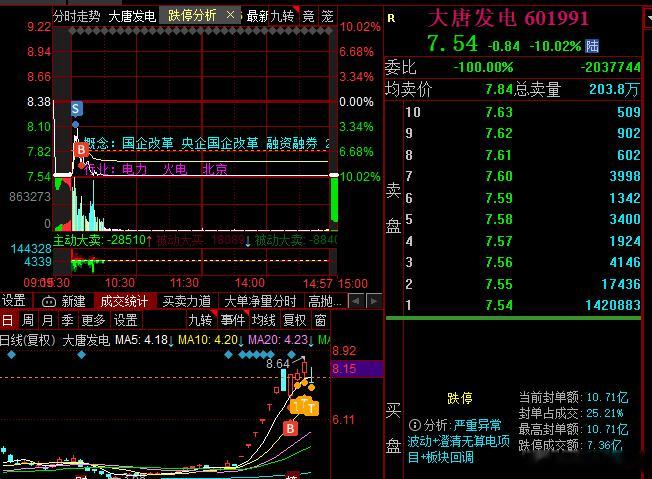Image resolution: width=652 pixels, height=479 pixels.
Task: Click 新建 with the robot icon
Action: click(x=64, y=301)
